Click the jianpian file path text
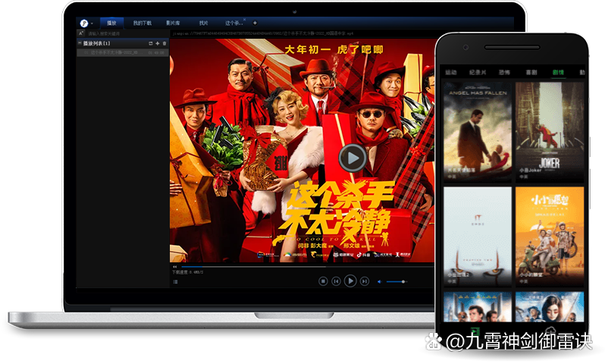 [x=263, y=33]
